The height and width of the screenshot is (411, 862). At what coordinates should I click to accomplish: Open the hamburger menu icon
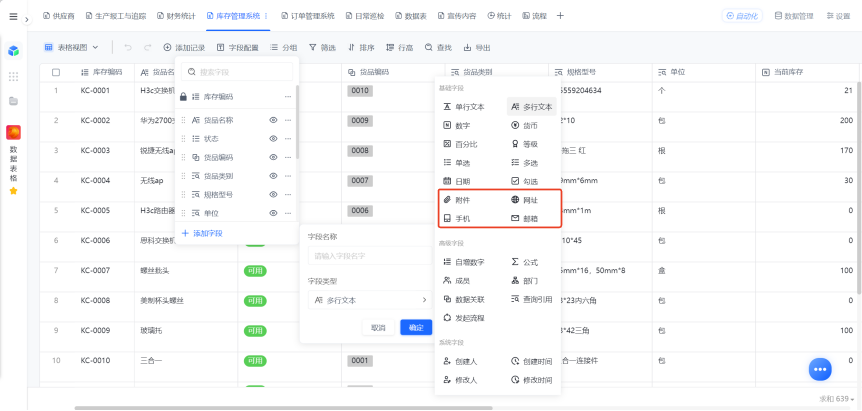pyautogui.click(x=13, y=16)
